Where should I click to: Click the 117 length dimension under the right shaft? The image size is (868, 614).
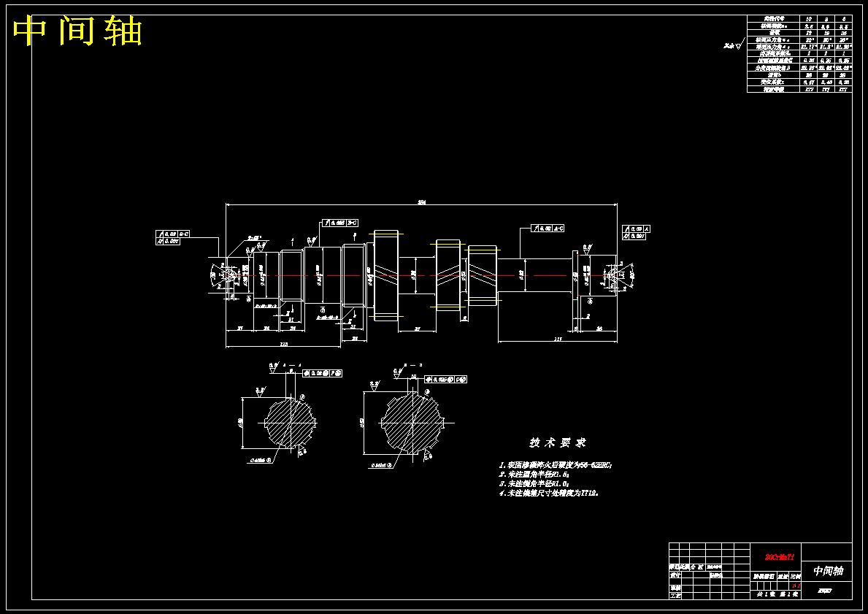[558, 339]
